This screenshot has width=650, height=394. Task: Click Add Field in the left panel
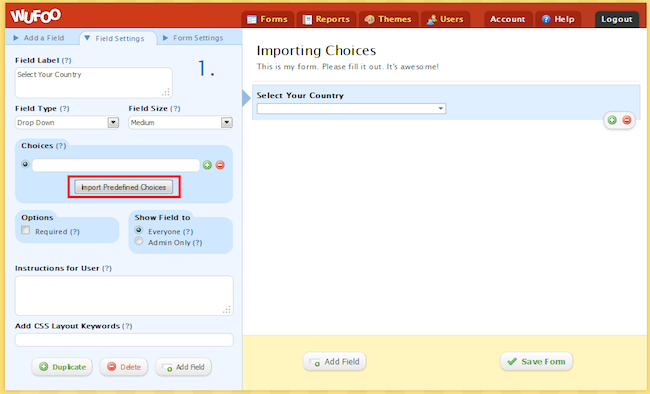click(x=183, y=367)
